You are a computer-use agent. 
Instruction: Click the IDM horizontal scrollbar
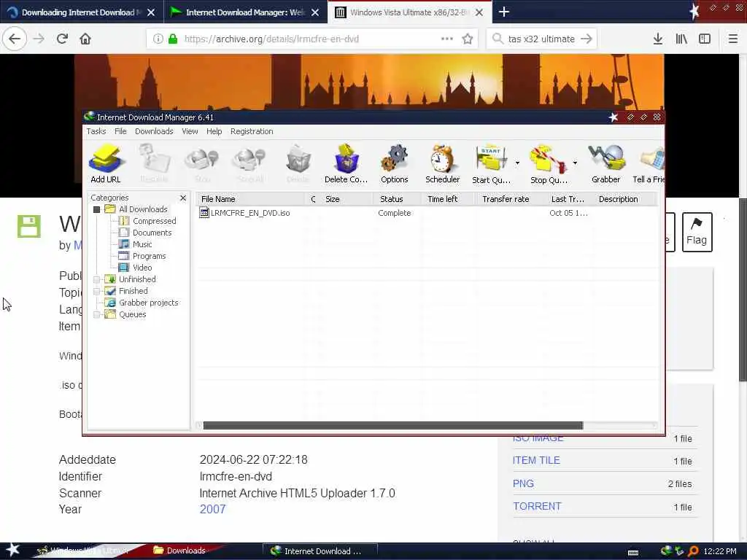(393, 425)
